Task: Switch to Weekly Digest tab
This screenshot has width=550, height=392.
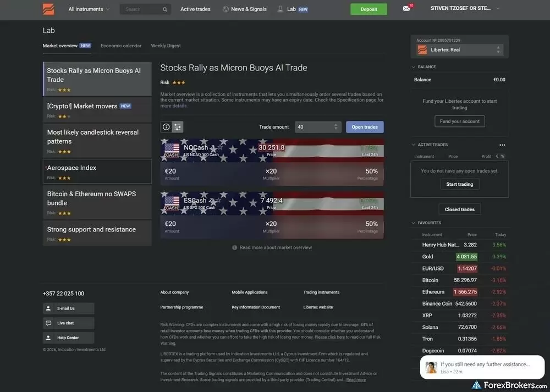Action: click(166, 46)
